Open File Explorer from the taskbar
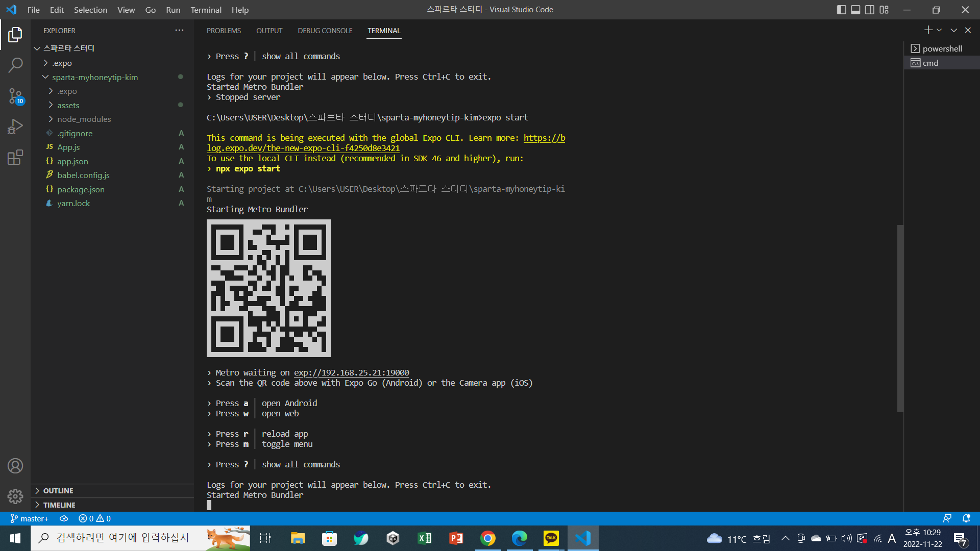The width and height of the screenshot is (980, 551). pyautogui.click(x=298, y=538)
